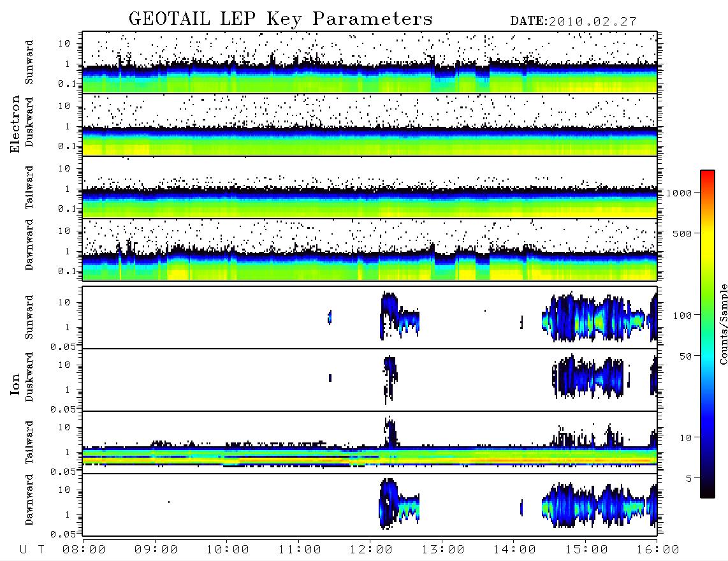Click the 10:00 time tick label
The image size is (728, 561).
228,550
